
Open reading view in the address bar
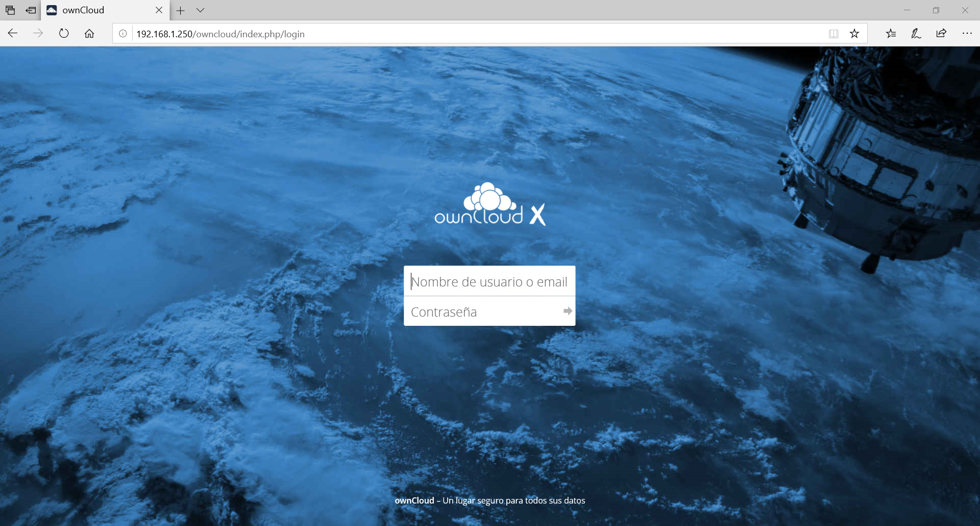pos(834,33)
